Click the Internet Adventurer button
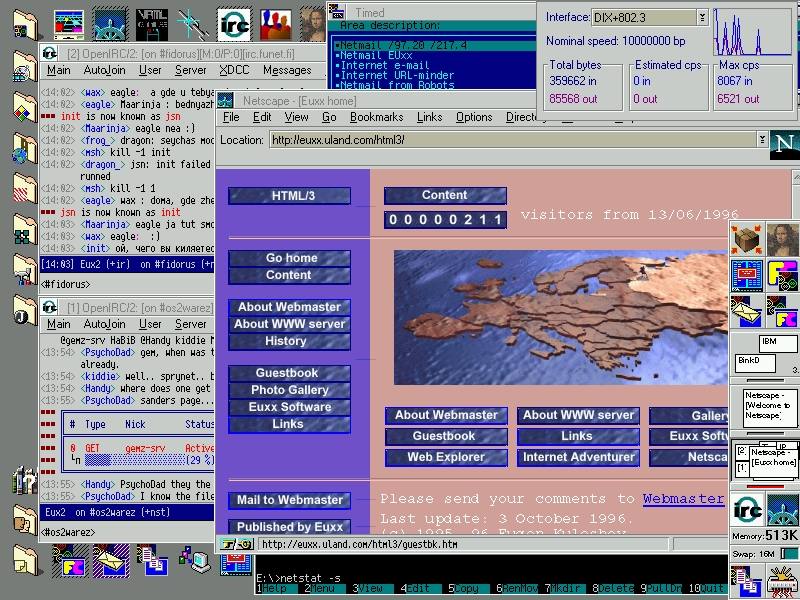 [x=578, y=457]
